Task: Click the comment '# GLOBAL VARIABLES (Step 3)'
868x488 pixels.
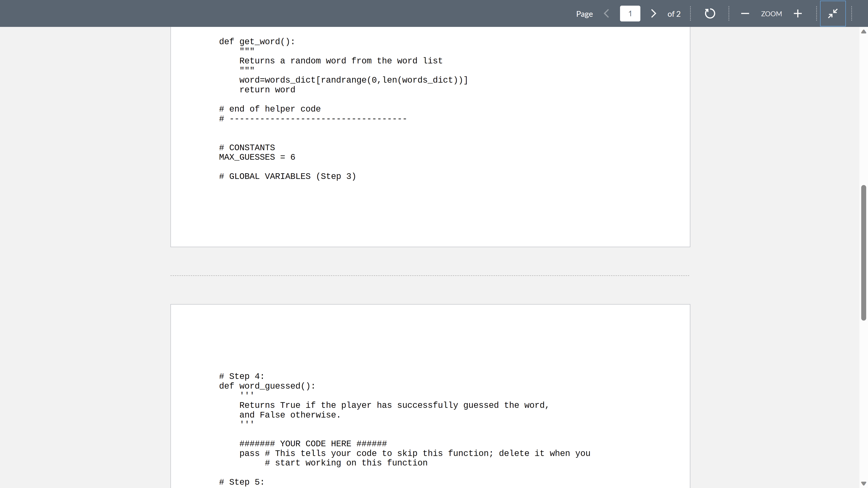Action: coord(288,176)
